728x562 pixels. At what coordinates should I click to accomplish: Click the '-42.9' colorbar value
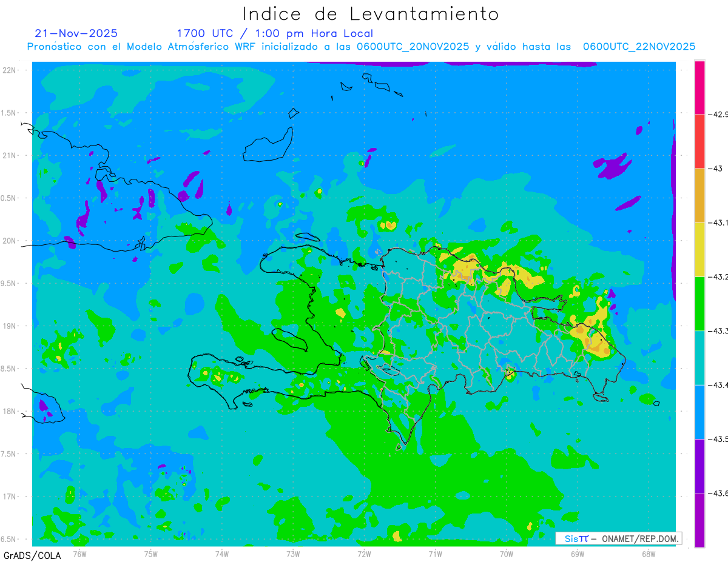(x=719, y=114)
